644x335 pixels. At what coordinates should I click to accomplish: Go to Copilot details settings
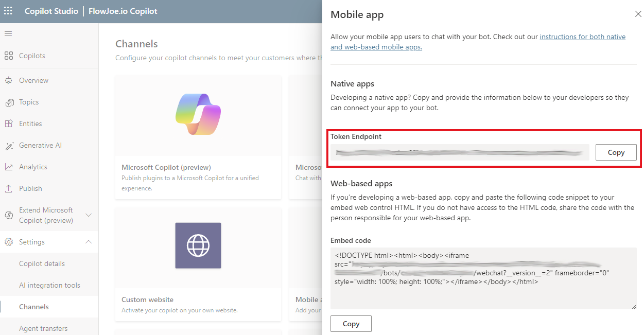tap(42, 264)
